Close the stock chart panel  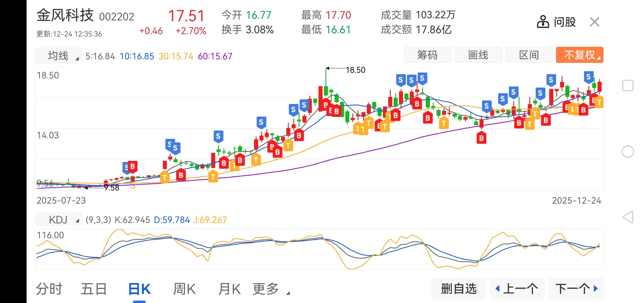[x=595, y=22]
